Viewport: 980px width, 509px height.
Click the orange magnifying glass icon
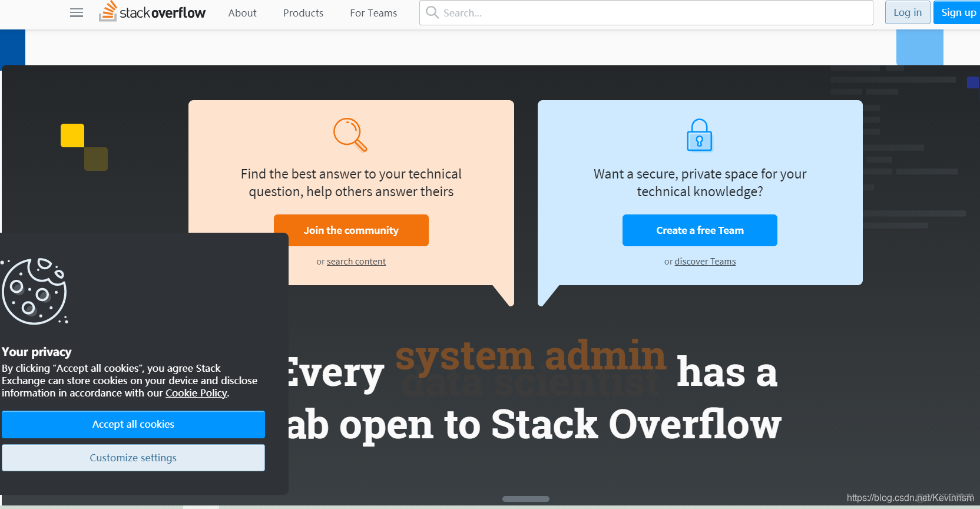pyautogui.click(x=350, y=135)
